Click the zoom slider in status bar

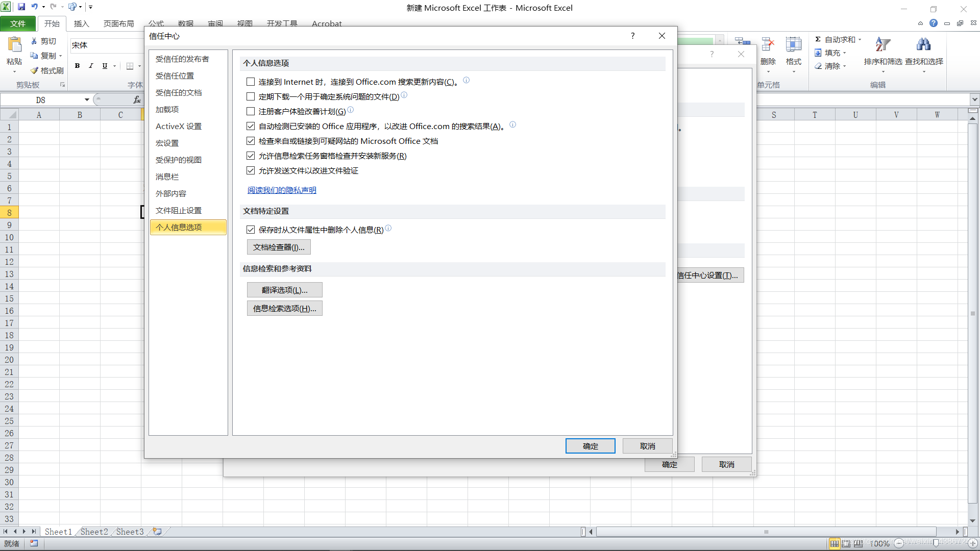coord(936,543)
